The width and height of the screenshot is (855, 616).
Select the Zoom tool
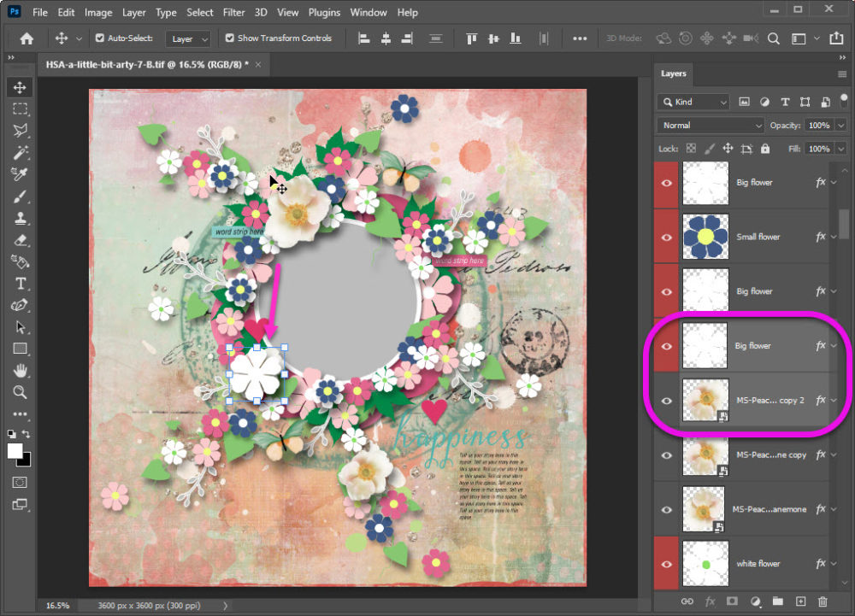tap(21, 392)
